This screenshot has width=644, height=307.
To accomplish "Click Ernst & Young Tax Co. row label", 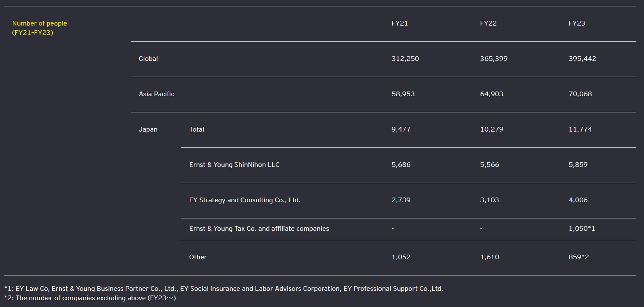I will (259, 229).
